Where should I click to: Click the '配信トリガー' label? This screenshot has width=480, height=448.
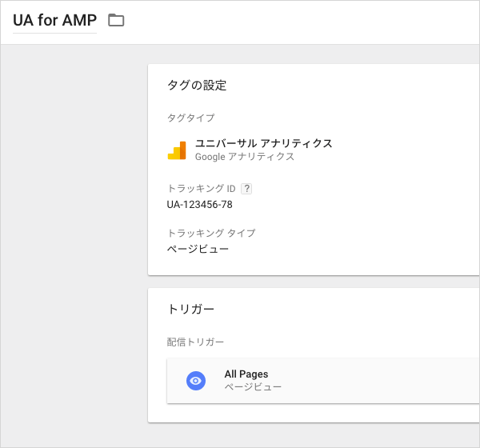coord(195,342)
